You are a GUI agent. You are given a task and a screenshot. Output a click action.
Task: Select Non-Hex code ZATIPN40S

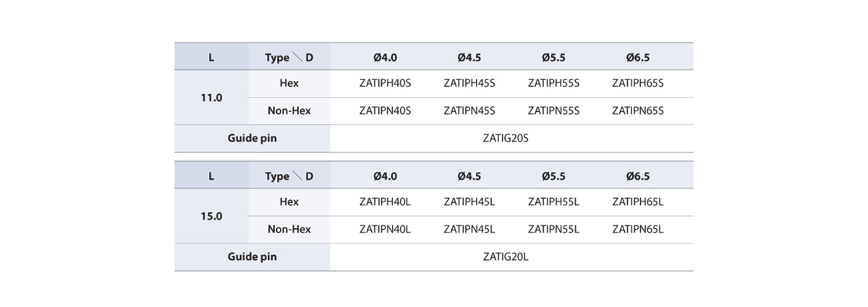pos(385,111)
